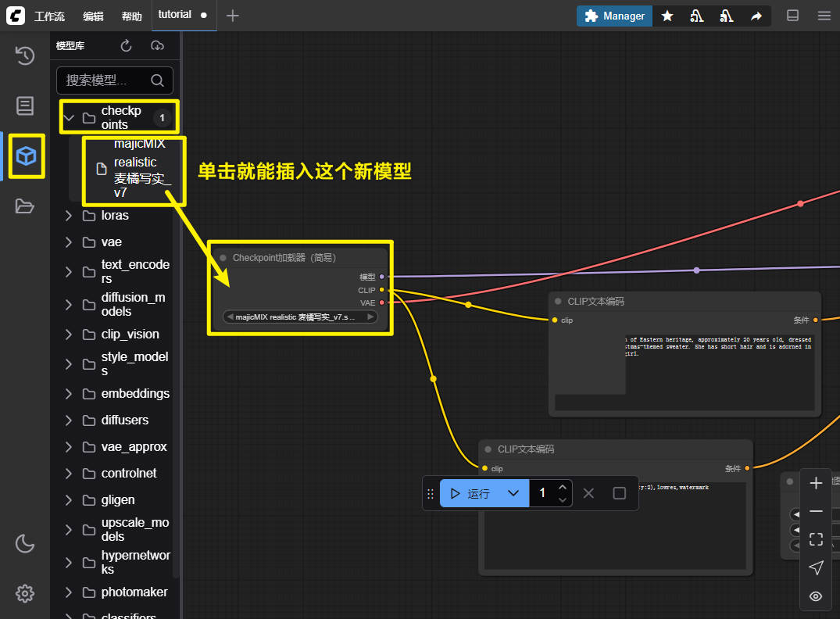The height and width of the screenshot is (619, 840).
Task: Select next checkpoint with right arrow
Action: pos(370,317)
